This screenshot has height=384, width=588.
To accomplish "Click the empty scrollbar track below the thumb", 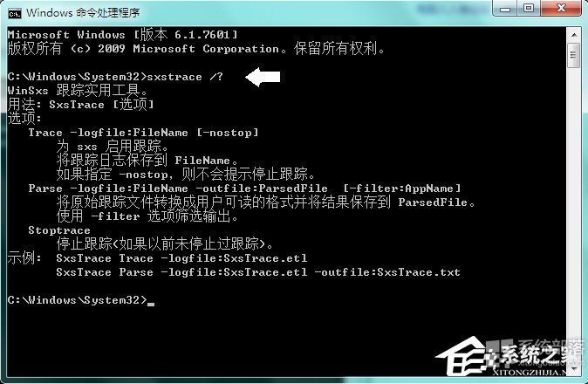I will [x=574, y=214].
